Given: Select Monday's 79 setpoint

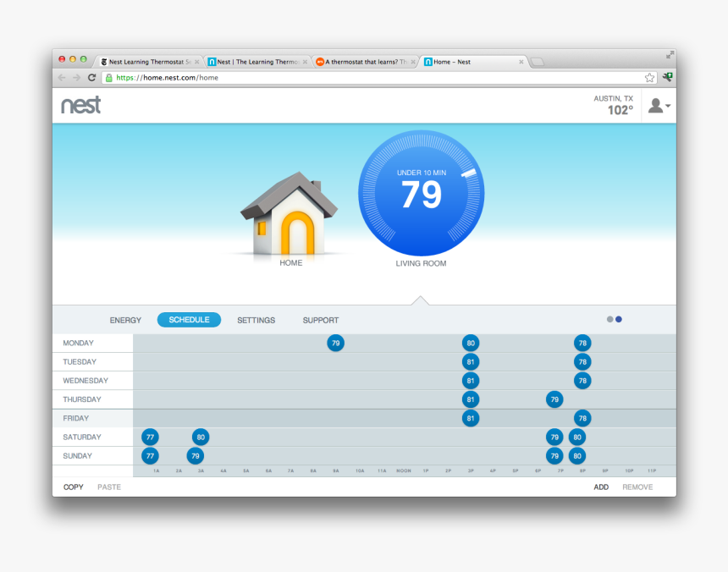Looking at the screenshot, I should pos(336,344).
